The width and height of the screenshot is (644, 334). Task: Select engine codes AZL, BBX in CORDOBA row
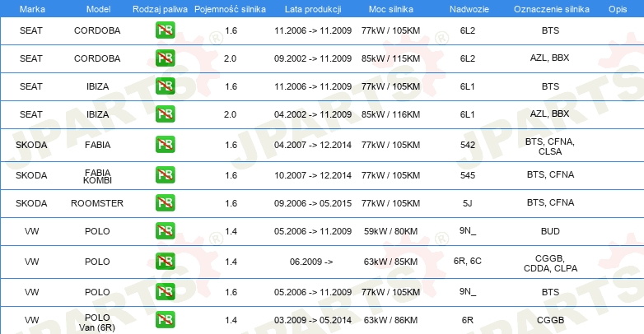pyautogui.click(x=549, y=58)
